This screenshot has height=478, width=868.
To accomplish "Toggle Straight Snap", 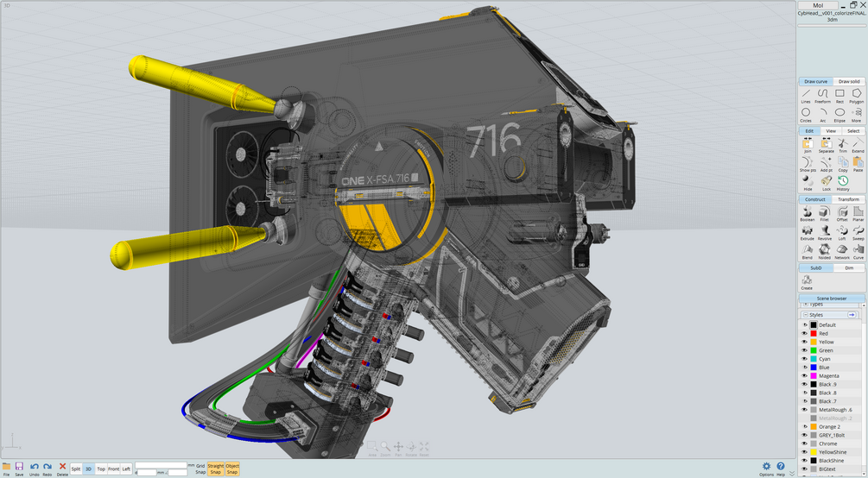I will coord(216,469).
